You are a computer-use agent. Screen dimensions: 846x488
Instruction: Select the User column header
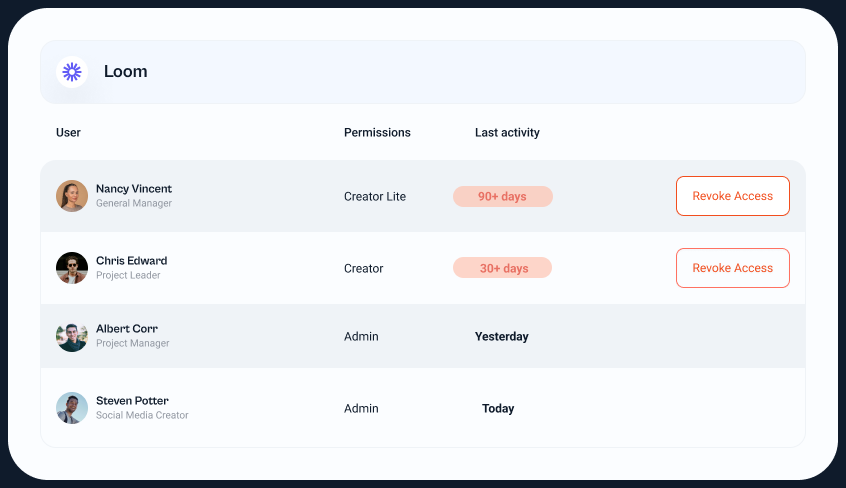coord(68,133)
